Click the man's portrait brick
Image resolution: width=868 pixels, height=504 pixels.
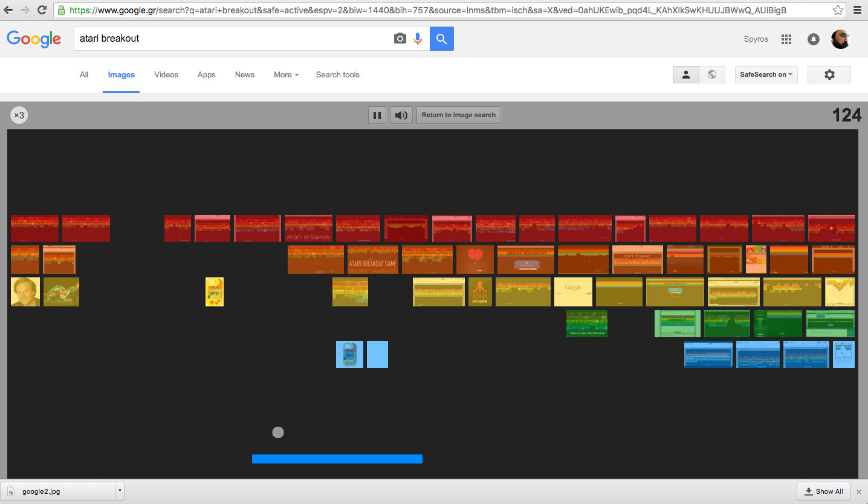[25, 292]
